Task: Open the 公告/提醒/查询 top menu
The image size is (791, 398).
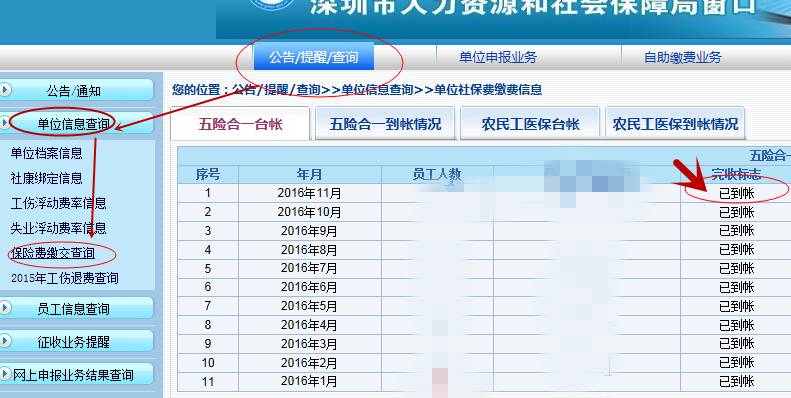Action: 313,56
